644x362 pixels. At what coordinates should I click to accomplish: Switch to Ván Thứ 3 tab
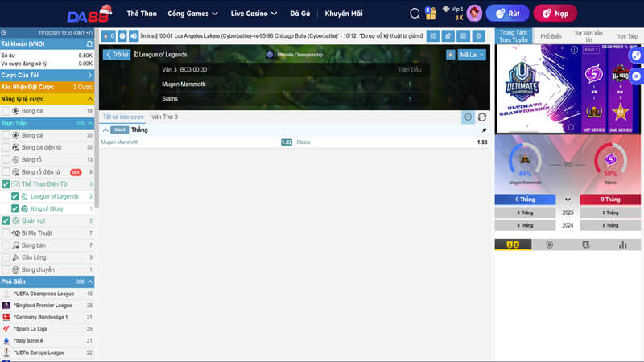click(164, 117)
